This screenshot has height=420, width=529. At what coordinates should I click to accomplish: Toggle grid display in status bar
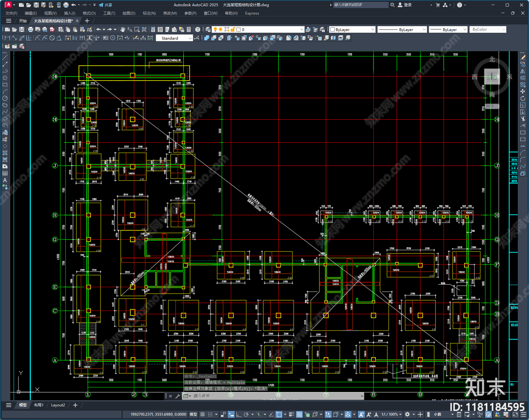click(202, 414)
